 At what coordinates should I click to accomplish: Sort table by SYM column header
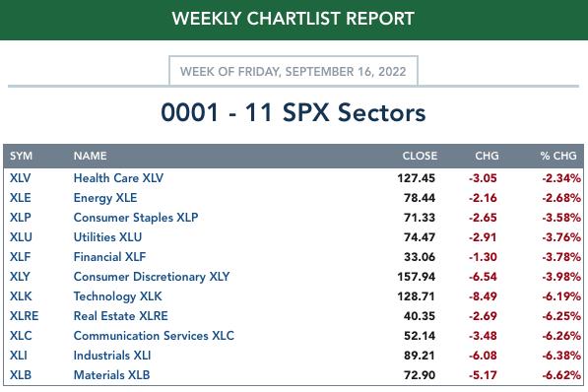pyautogui.click(x=21, y=156)
